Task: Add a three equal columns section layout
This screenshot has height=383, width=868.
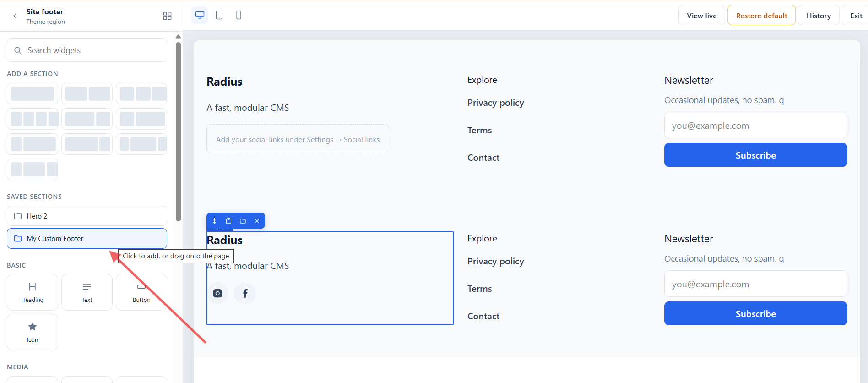Action: 141,93
